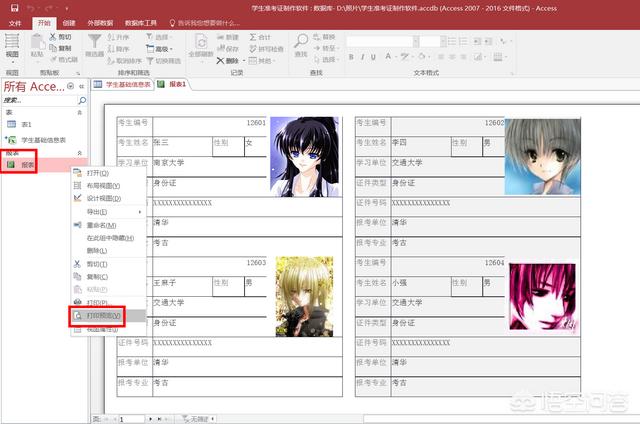Open the 高级 advanced filter dropdown

pyautogui.click(x=159, y=49)
